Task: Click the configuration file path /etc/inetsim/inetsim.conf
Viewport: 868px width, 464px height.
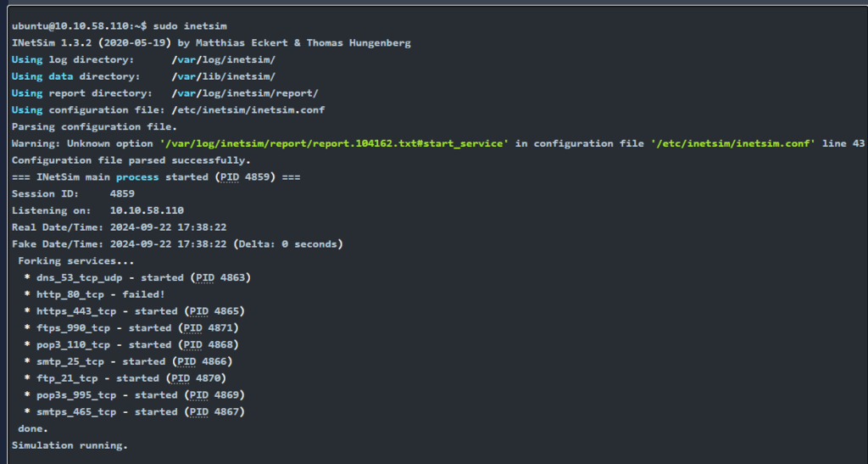Action: pyautogui.click(x=248, y=109)
